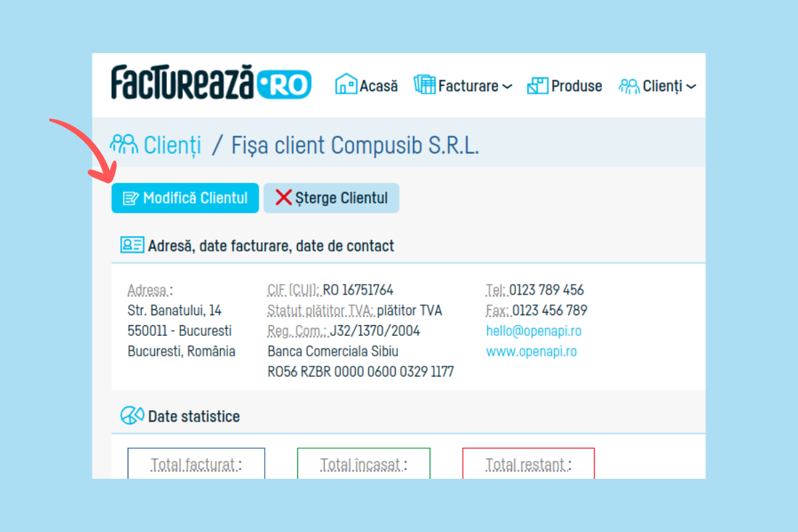Image resolution: width=798 pixels, height=532 pixels.
Task: Click the red X delete icon
Action: pos(283,198)
